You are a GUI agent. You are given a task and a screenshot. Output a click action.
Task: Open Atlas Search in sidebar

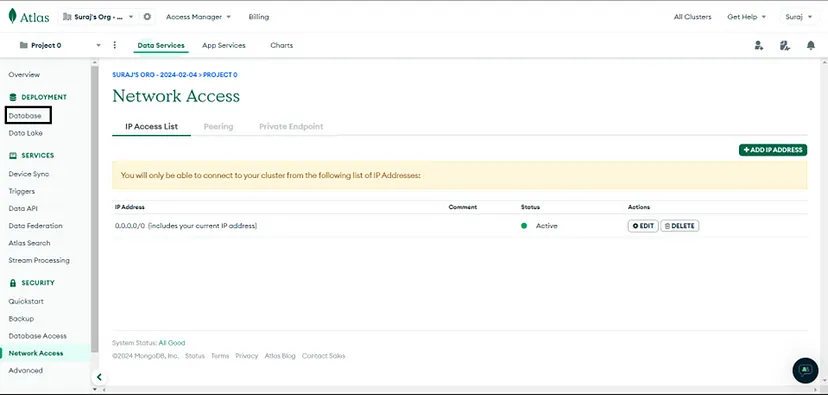click(30, 243)
